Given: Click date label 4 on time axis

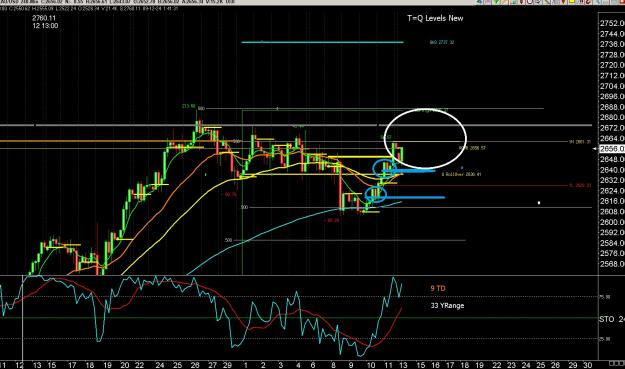Looking at the screenshot, I should point(299,365).
